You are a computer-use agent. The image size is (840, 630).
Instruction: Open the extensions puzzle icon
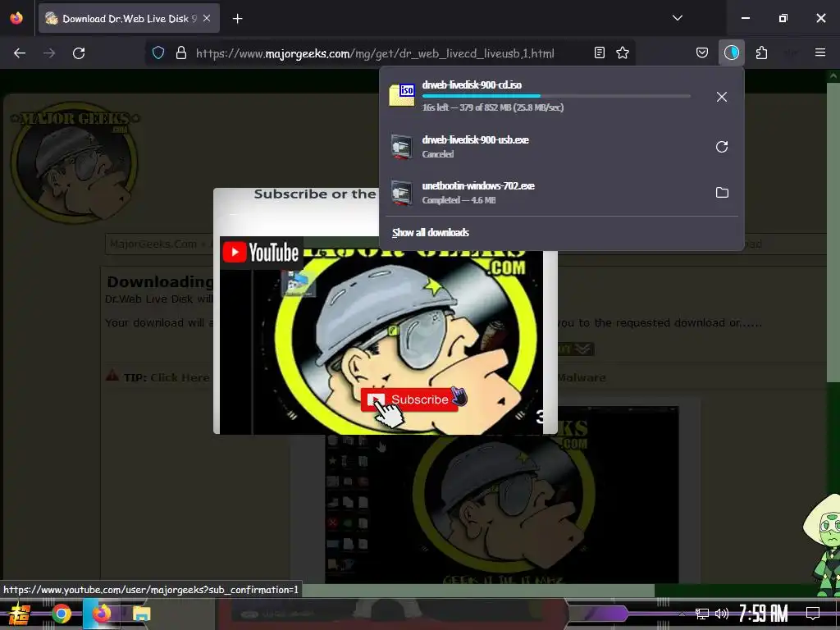761,52
